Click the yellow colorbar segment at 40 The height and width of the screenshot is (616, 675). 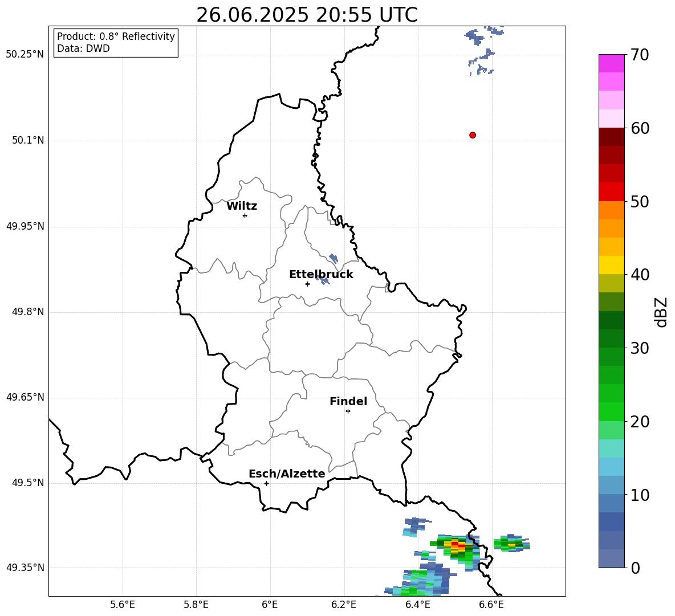pos(611,265)
